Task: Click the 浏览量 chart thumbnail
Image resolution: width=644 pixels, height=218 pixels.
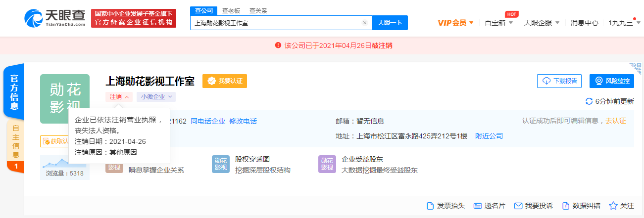Action: (x=65, y=168)
